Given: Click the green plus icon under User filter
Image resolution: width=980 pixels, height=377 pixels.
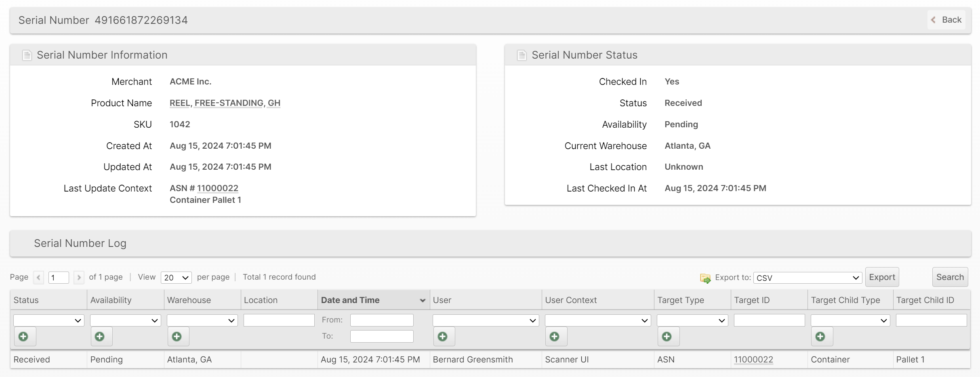Looking at the screenshot, I should (443, 337).
